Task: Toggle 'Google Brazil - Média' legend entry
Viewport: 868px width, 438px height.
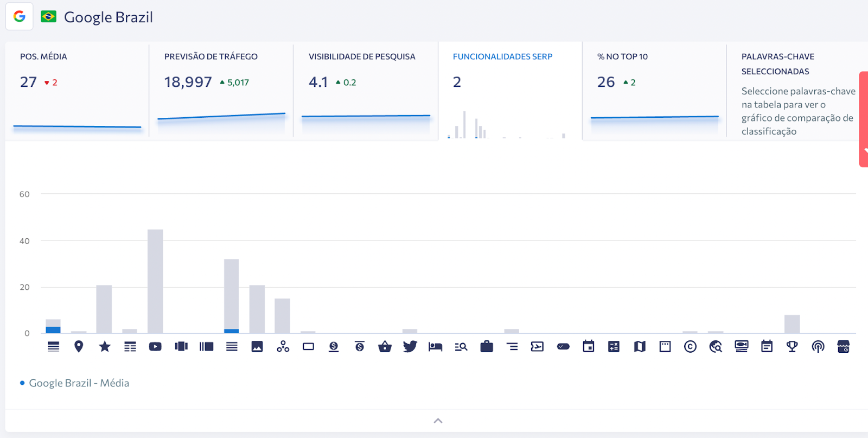Action: coord(74,383)
